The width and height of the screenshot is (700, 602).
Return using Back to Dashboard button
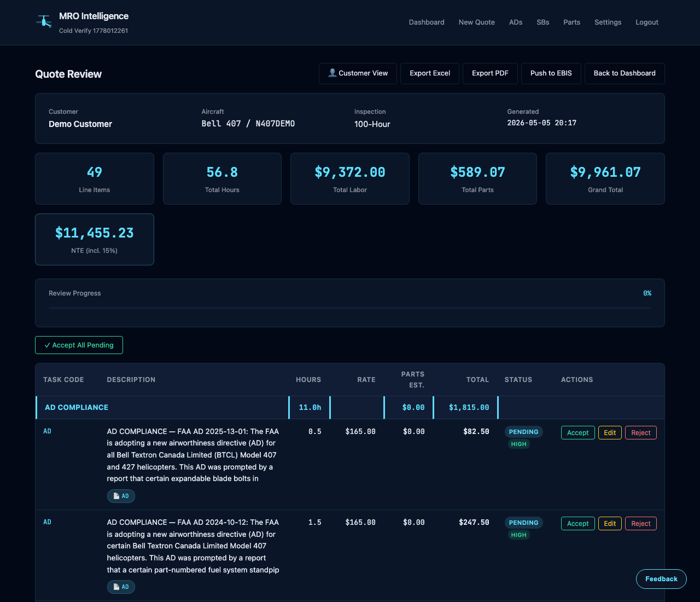(625, 73)
